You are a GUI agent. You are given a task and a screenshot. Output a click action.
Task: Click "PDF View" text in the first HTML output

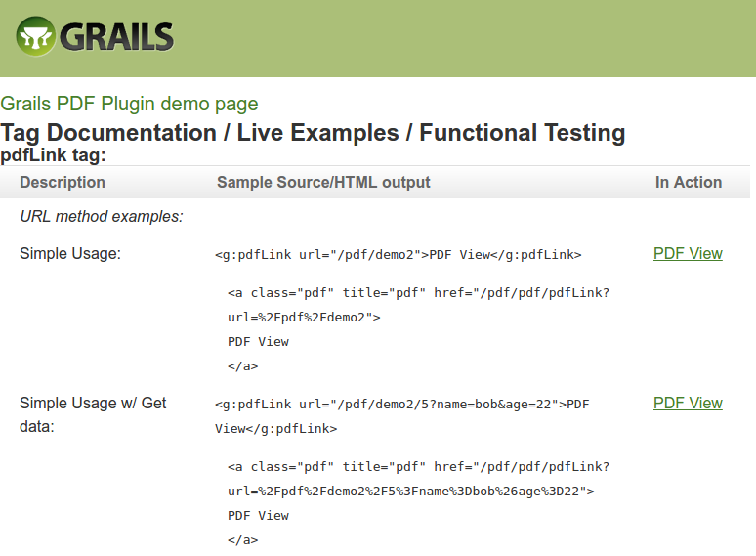click(258, 341)
